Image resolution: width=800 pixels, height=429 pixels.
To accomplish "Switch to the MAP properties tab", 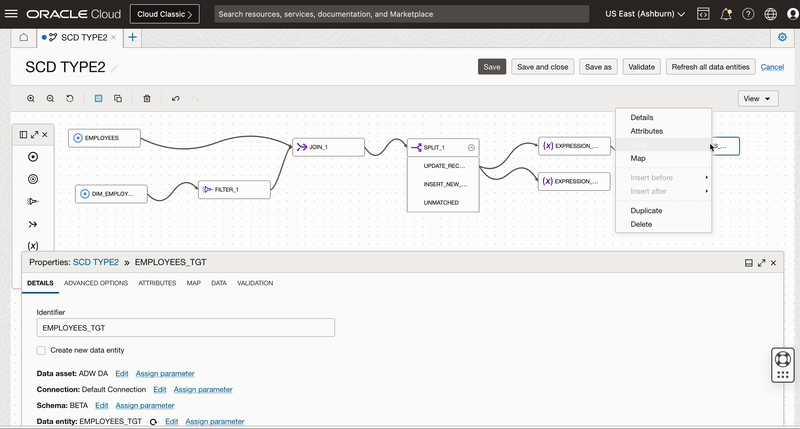I will click(x=193, y=283).
